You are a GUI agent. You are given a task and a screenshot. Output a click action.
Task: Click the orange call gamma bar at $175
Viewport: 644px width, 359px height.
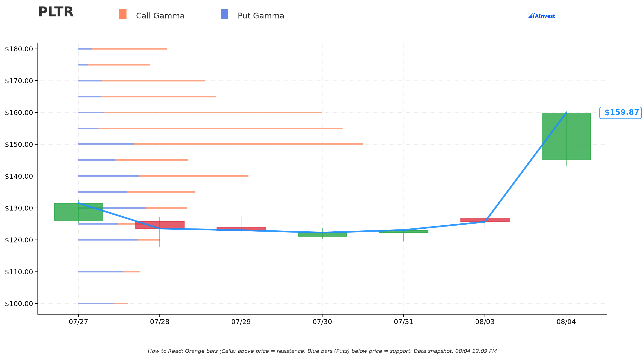pyautogui.click(x=119, y=65)
